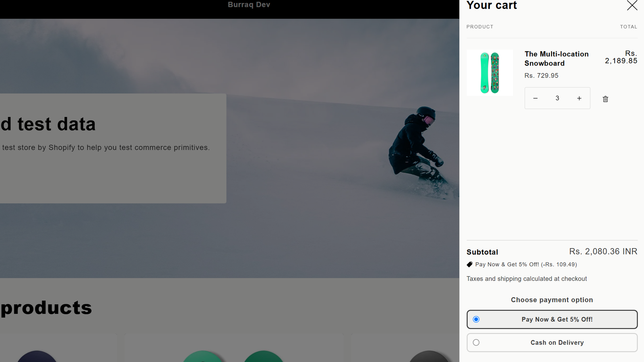The image size is (644, 362).
Task: Click the green product image in the middle card
Action: point(233,356)
